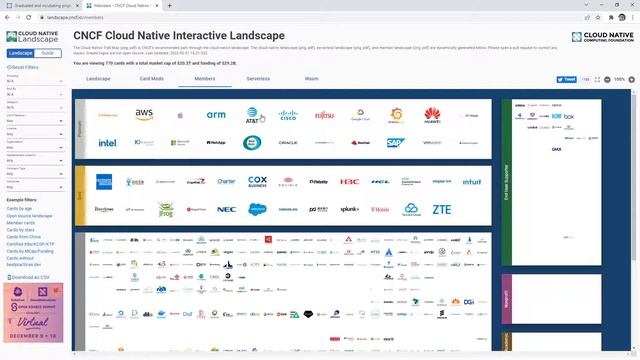This screenshot has width=640, height=360.
Task: Click Reset Filters link
Action: pos(23,67)
